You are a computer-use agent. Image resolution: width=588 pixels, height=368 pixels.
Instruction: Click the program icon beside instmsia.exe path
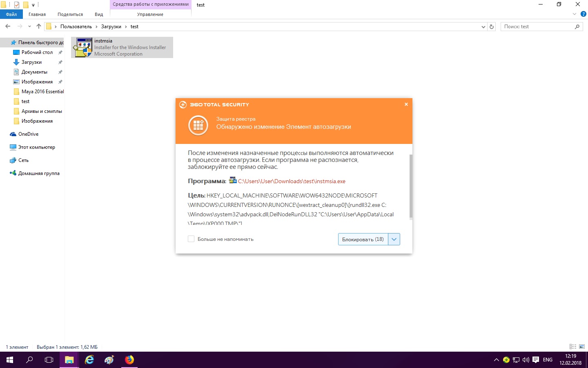[233, 180]
